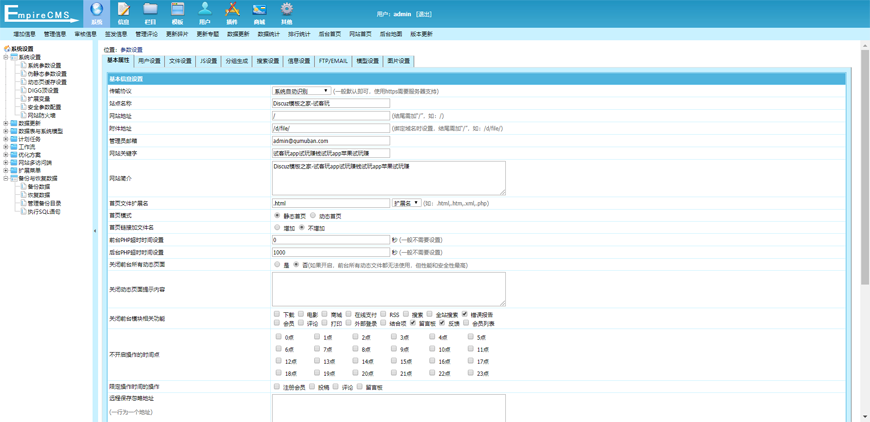Viewport: 870px width, 422px height.
Task: Click the sidebar collapse arrow handle
Action: tap(94, 230)
